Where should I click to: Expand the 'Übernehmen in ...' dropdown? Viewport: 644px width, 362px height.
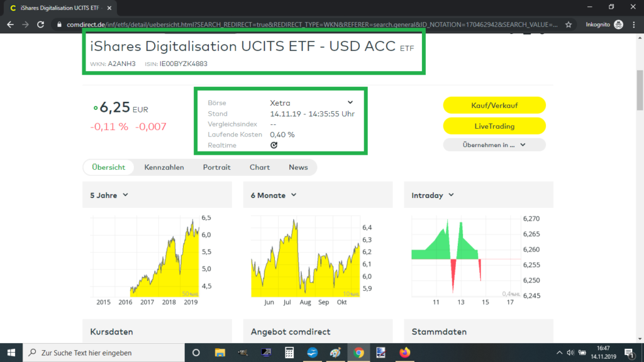494,145
